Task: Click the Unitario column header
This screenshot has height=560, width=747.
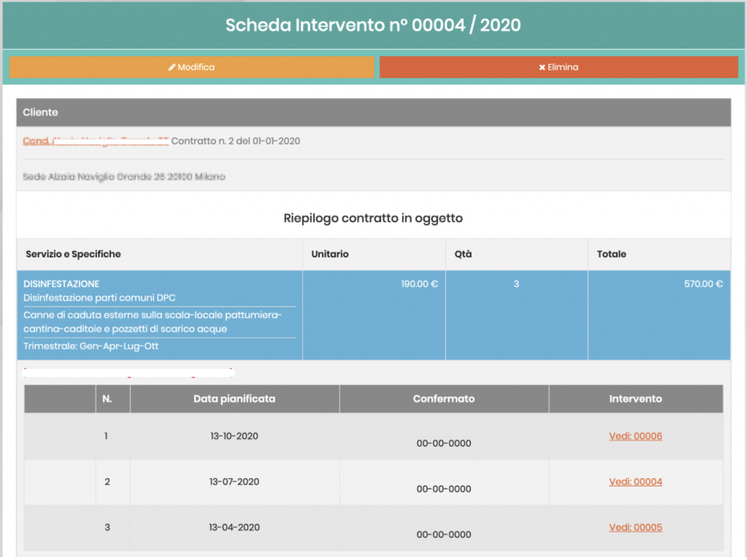Action: point(330,254)
